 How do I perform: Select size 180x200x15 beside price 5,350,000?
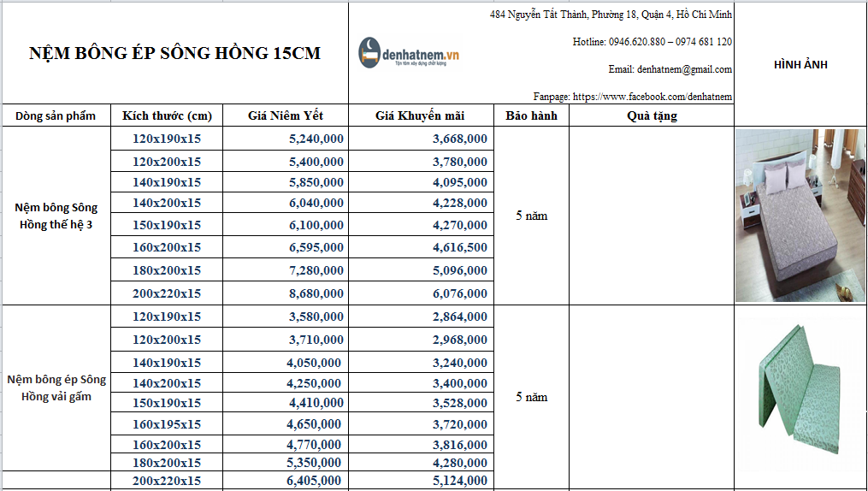(167, 462)
